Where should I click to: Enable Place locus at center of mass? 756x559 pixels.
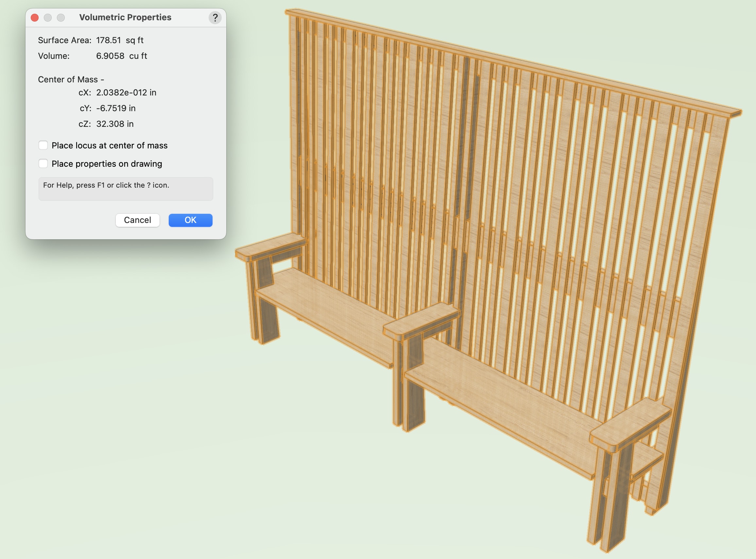[43, 145]
